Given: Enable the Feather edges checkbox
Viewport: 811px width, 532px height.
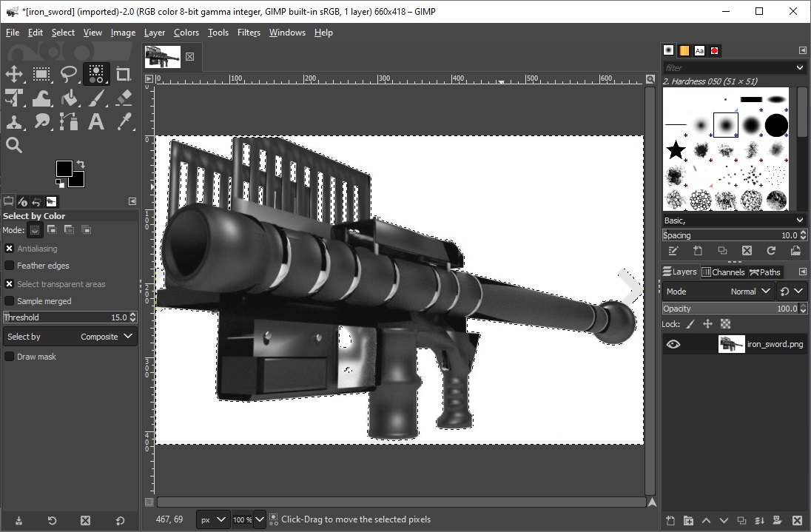Looking at the screenshot, I should (10, 266).
